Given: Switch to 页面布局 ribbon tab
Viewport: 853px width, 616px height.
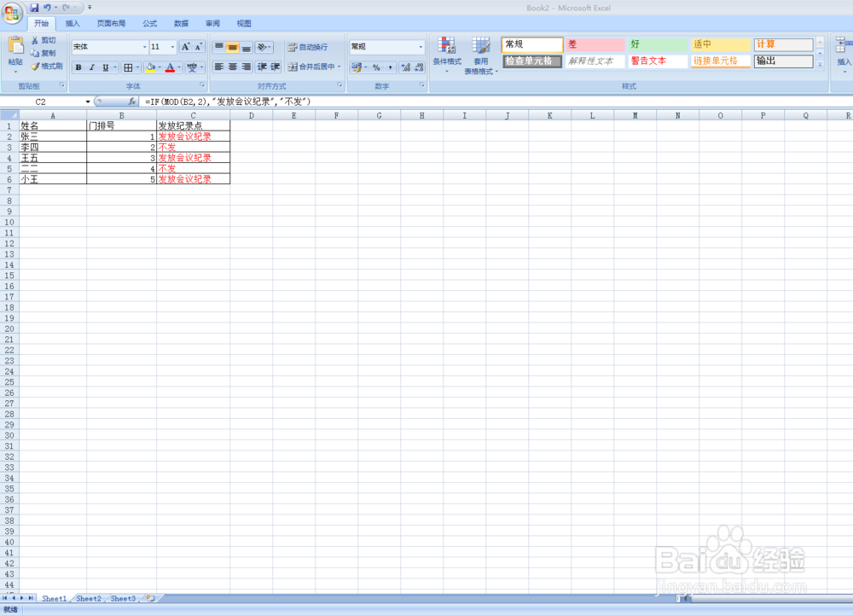Looking at the screenshot, I should click(x=111, y=23).
